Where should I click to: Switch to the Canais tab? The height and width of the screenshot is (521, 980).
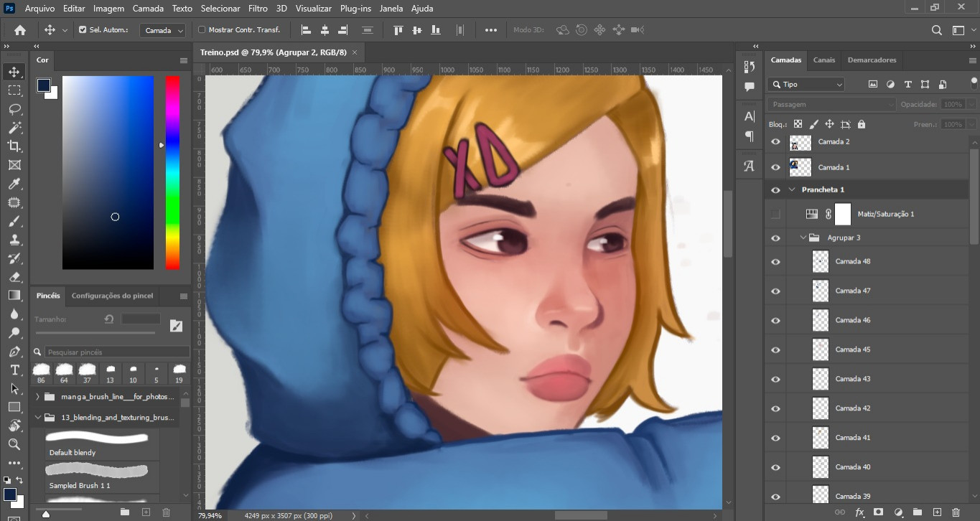[x=824, y=60]
